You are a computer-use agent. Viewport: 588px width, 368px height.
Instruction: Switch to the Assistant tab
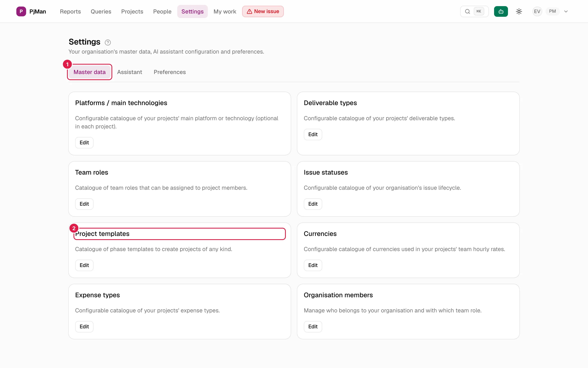pos(129,72)
